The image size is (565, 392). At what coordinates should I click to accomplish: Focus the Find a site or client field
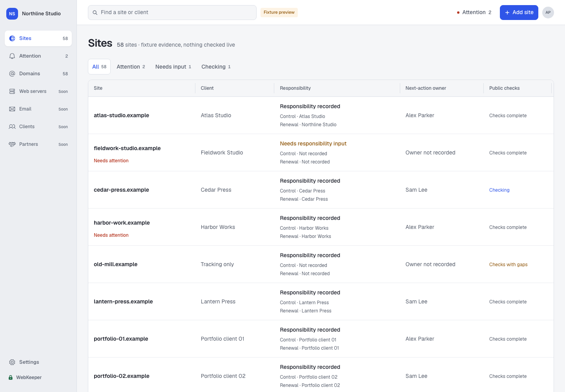click(x=172, y=13)
